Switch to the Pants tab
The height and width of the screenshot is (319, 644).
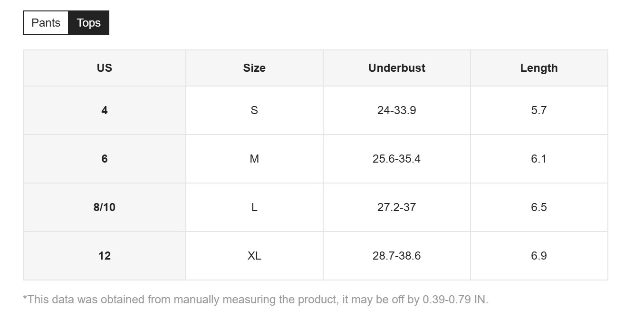[46, 23]
